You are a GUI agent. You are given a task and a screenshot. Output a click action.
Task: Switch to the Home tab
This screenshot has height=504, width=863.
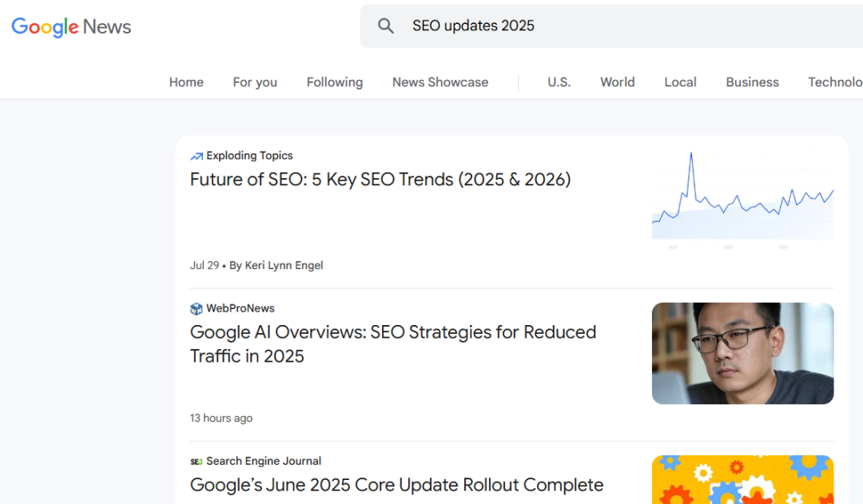tap(185, 81)
